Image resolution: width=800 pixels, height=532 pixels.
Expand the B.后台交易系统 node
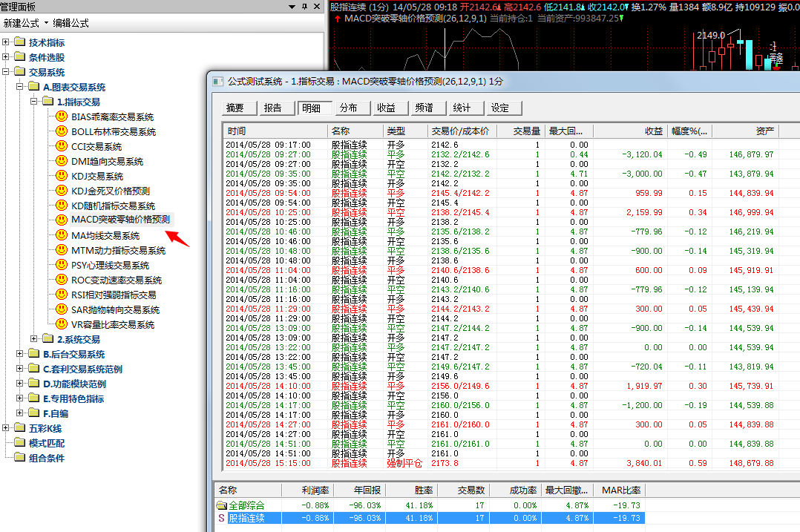click(20, 354)
